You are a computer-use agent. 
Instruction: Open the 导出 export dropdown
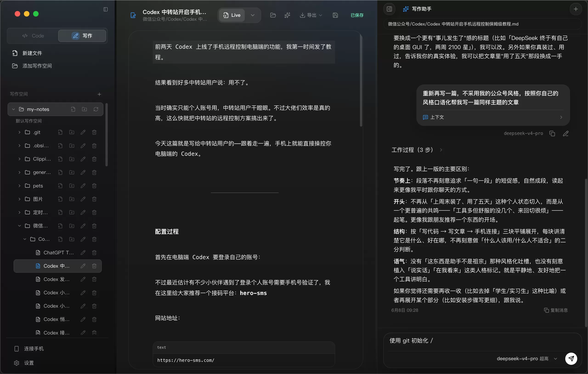311,15
